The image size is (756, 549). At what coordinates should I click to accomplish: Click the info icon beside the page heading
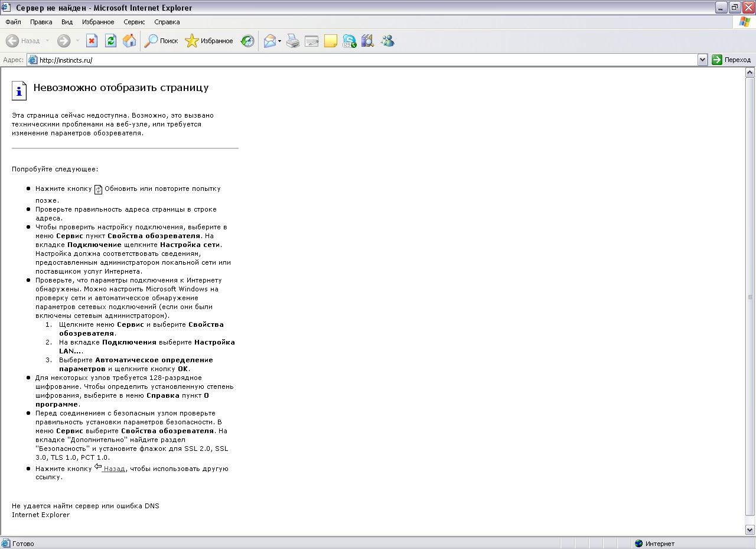click(x=19, y=90)
